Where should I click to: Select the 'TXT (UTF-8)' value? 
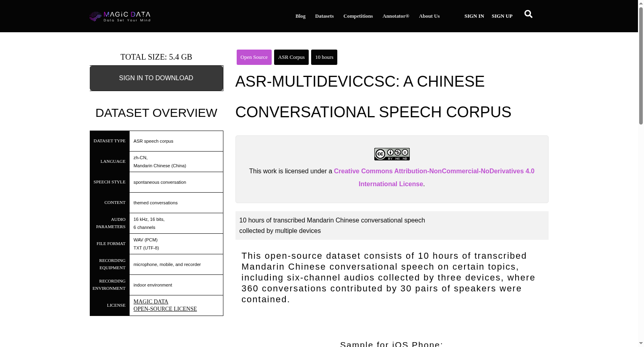(146, 248)
